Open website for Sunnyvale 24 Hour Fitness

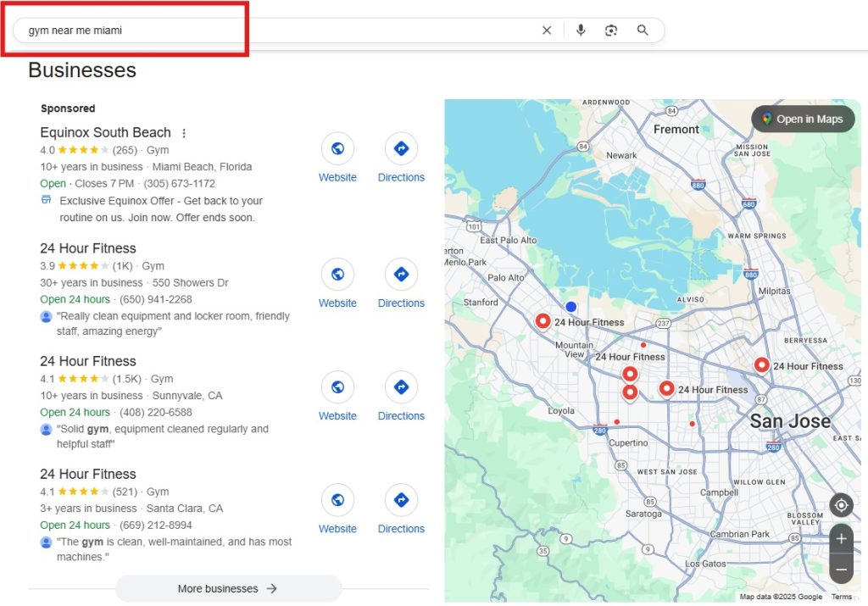[x=337, y=387]
